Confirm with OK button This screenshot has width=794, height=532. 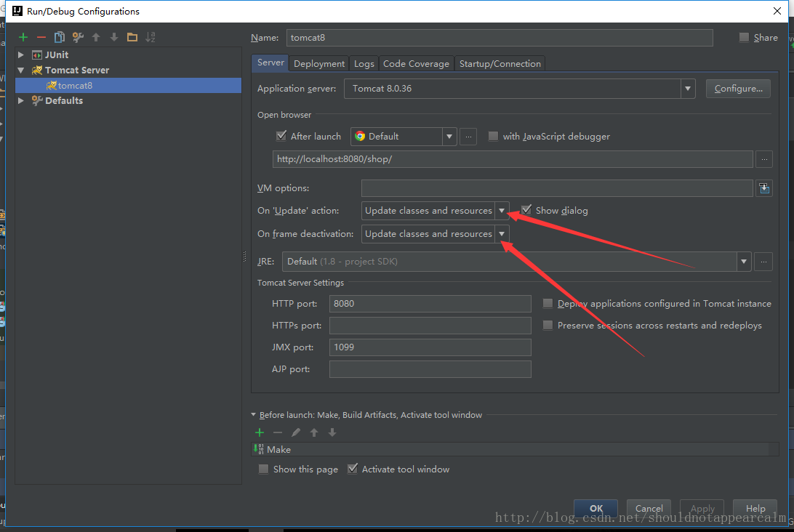point(596,508)
